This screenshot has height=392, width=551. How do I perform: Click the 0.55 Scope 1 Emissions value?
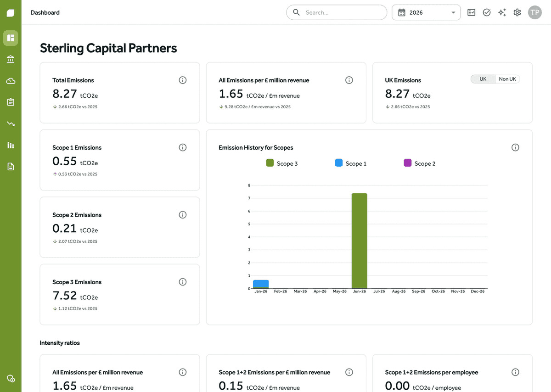65,161
